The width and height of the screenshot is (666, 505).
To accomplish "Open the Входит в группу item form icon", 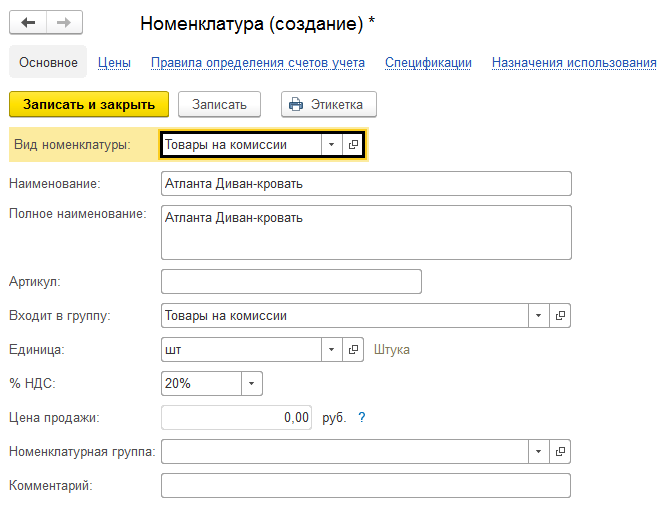I will 560,316.
